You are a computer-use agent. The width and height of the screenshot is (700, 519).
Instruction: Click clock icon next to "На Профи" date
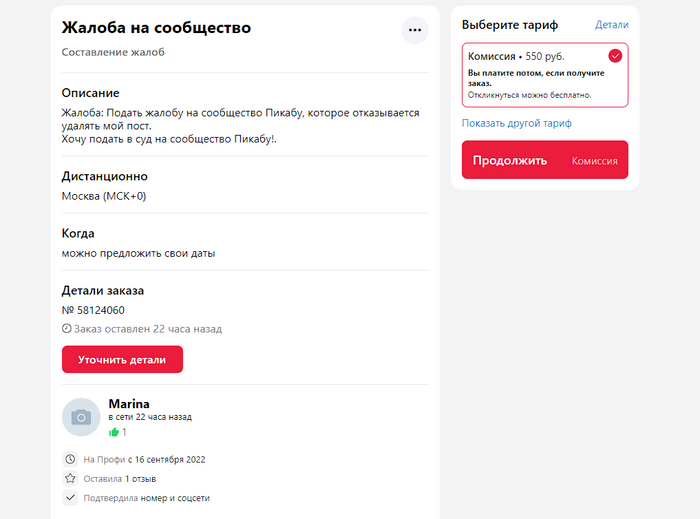[70, 459]
